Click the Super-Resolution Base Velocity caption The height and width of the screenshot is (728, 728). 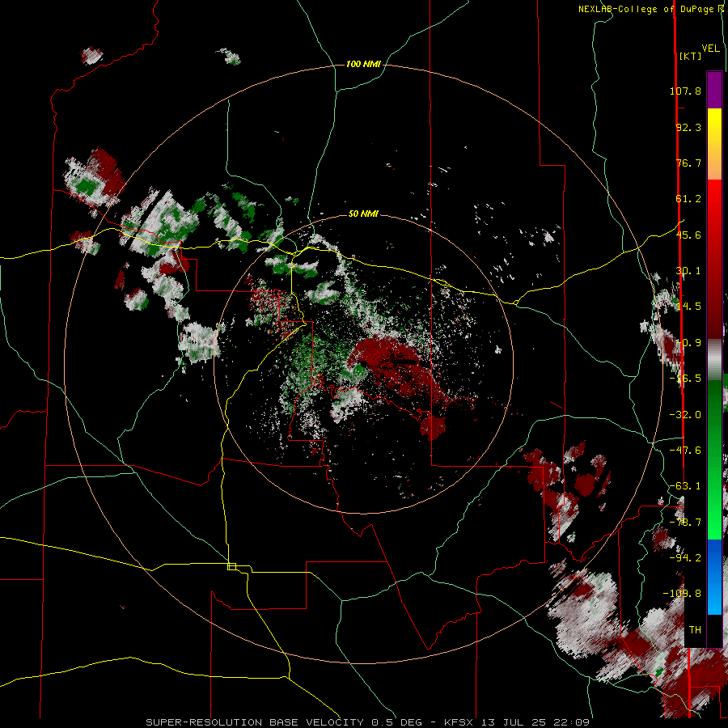(368, 722)
